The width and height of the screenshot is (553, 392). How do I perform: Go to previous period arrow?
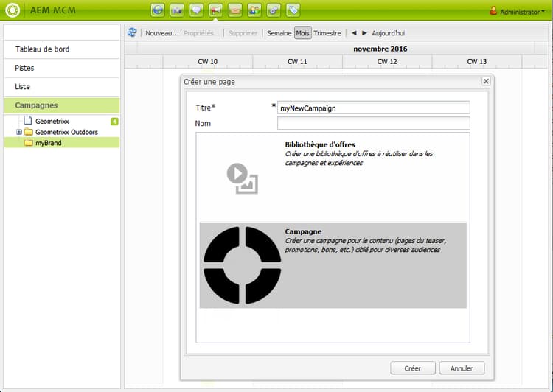(x=354, y=32)
